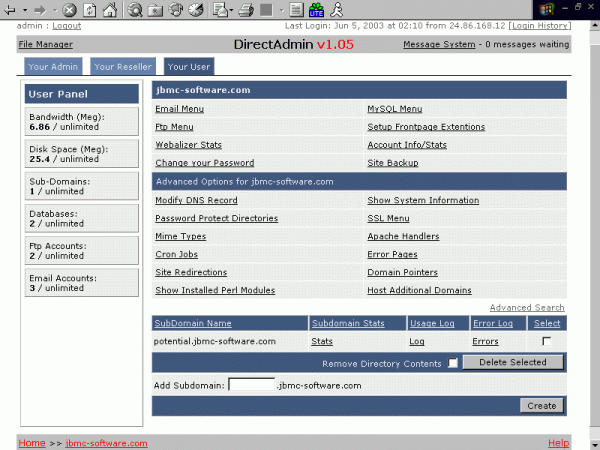Viewport: 600px width, 450px height.
Task: Click the Stop loading toolbar icon
Action: [69, 10]
